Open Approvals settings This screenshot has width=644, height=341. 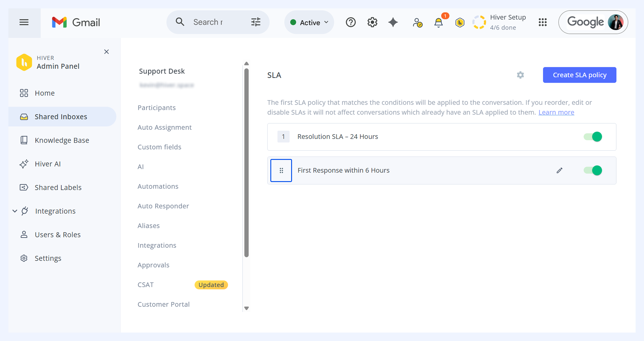pyautogui.click(x=153, y=265)
